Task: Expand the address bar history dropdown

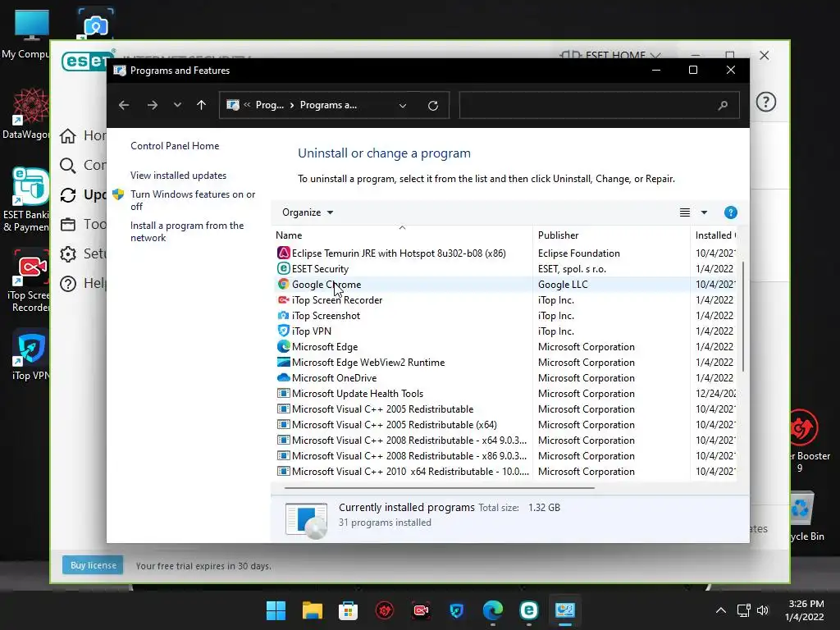Action: coord(403,106)
